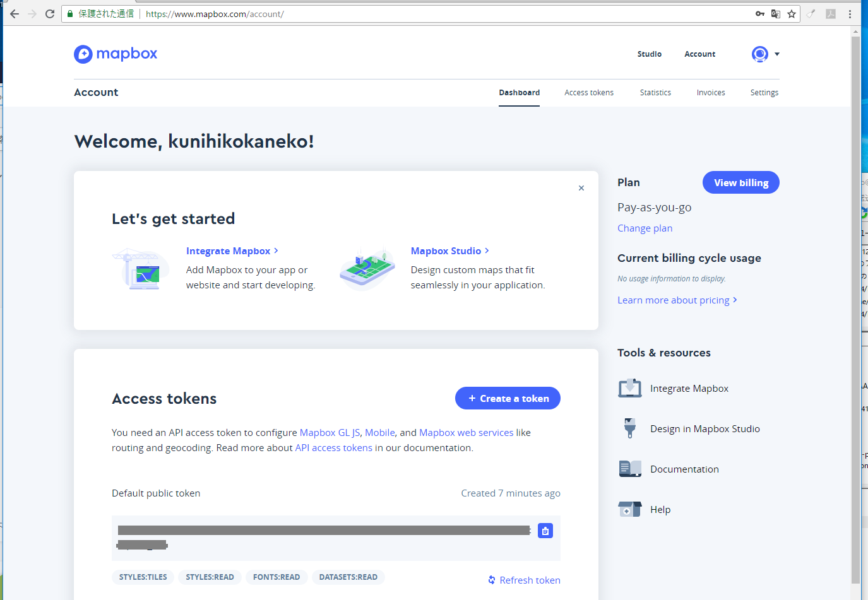Click the Mapbox logo in the header

click(x=116, y=54)
